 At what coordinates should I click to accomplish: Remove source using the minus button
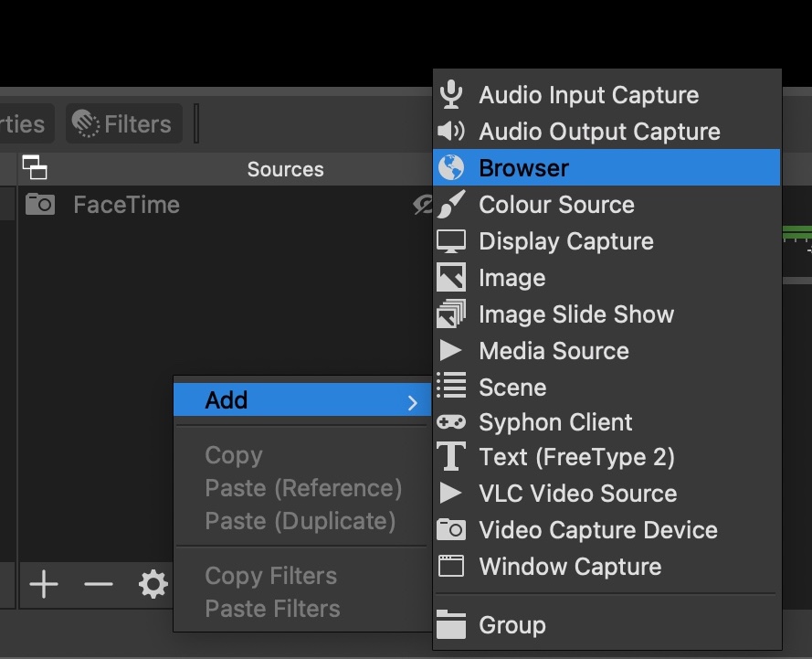pos(98,585)
